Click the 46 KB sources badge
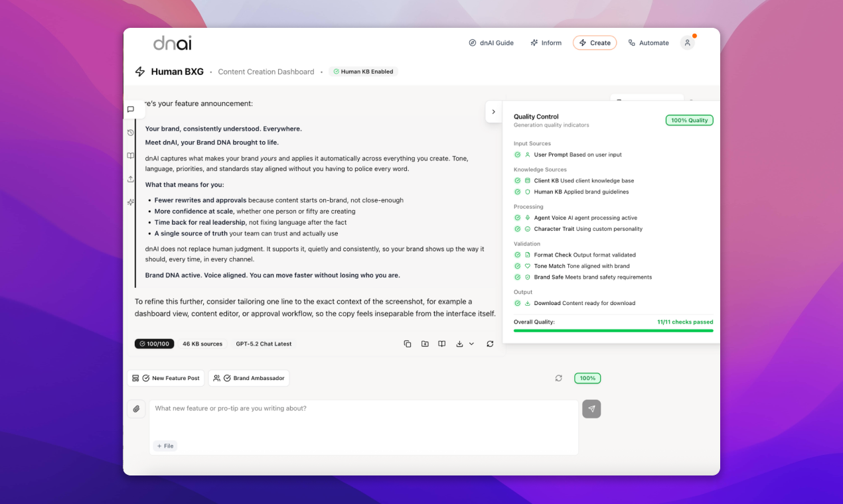 (202, 344)
